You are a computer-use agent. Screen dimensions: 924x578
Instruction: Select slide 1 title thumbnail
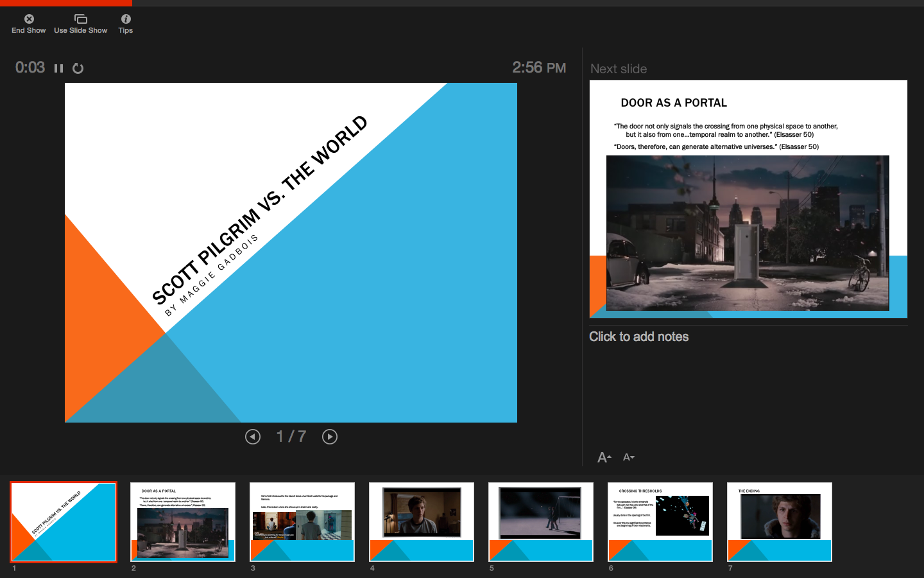pyautogui.click(x=64, y=522)
